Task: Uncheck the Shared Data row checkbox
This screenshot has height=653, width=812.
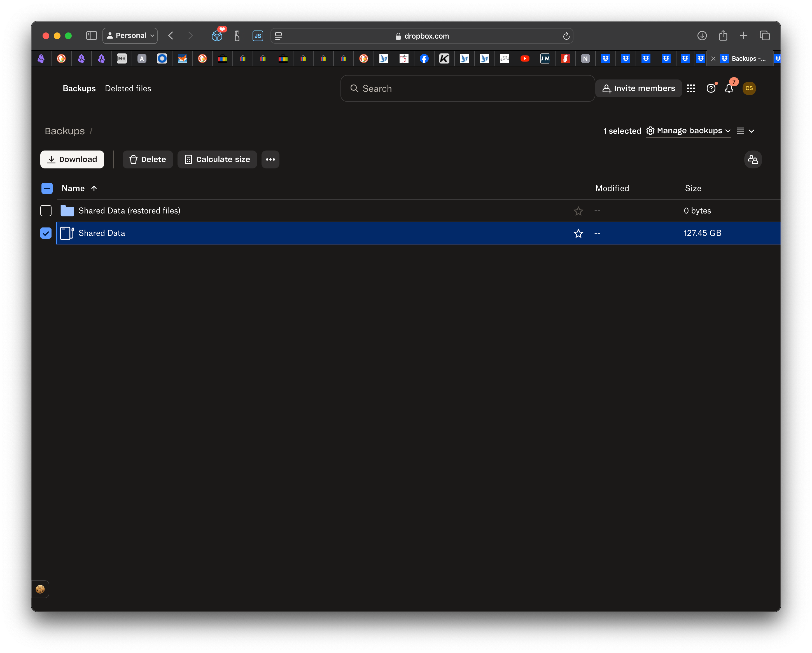Action: click(46, 233)
